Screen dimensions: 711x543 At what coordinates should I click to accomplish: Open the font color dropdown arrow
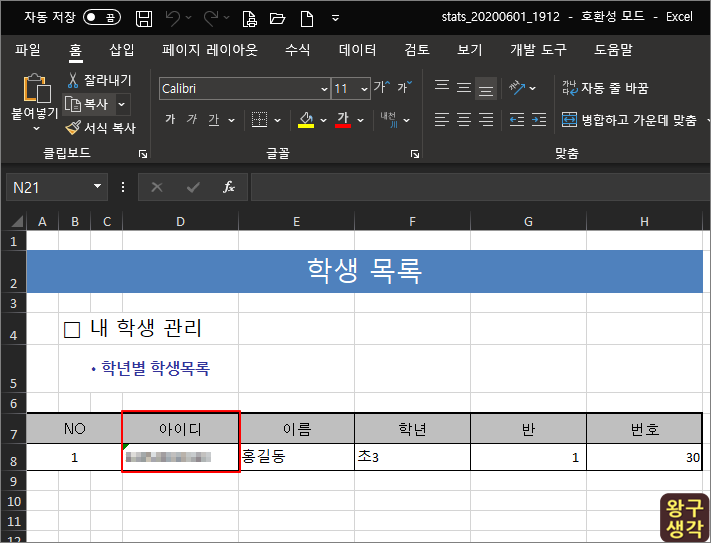tap(360, 120)
